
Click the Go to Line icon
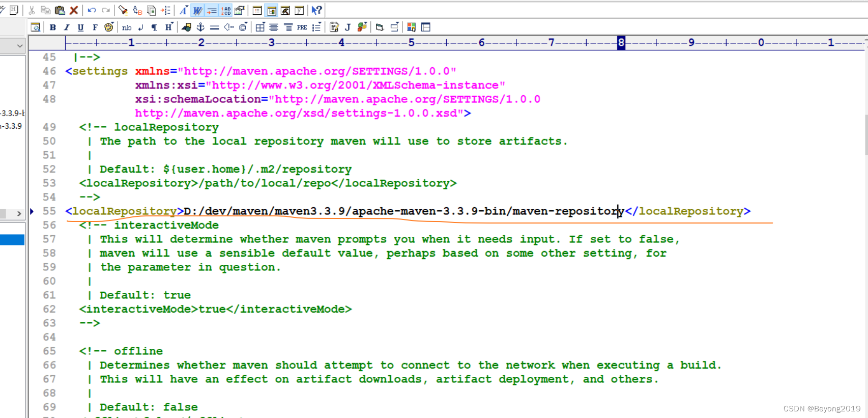(x=166, y=10)
